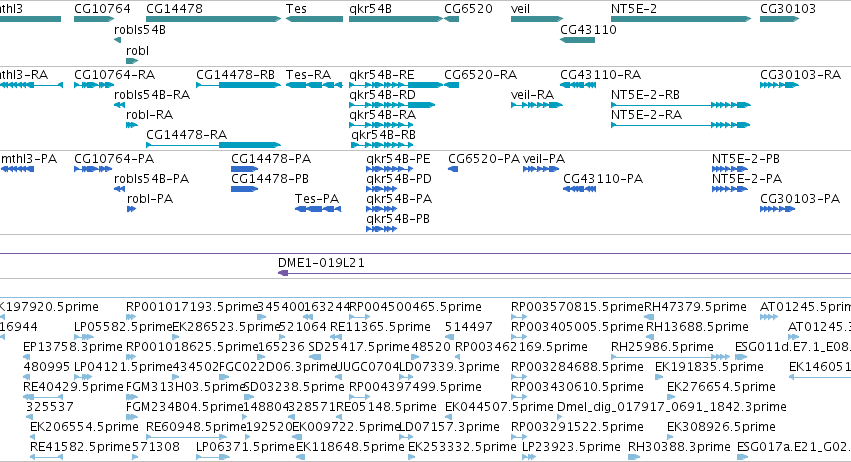Click the RH30388.3prime EST label

(x=679, y=447)
